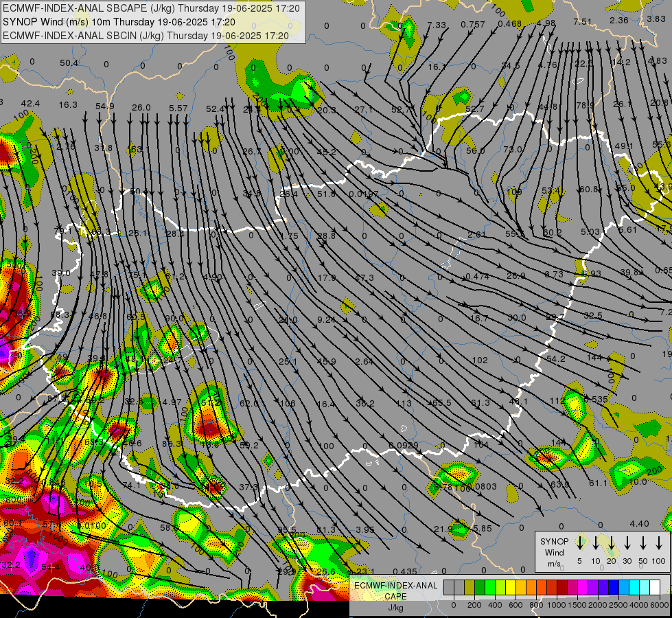
Task: Click the 10 m/s wind arrow in legend
Action: point(596,543)
